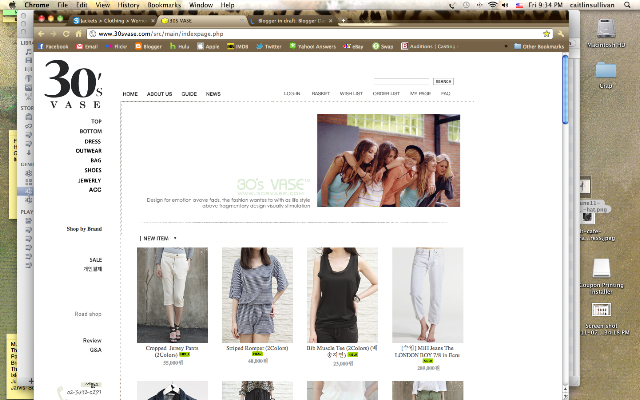Open the Cropped Jersey Pants product image
This screenshot has width=640, height=400.
tap(172, 295)
